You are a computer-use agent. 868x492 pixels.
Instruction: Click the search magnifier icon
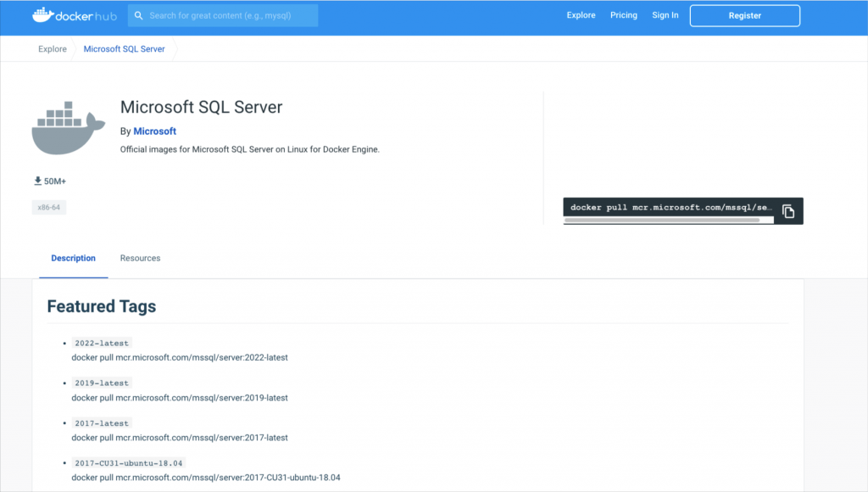click(x=138, y=15)
